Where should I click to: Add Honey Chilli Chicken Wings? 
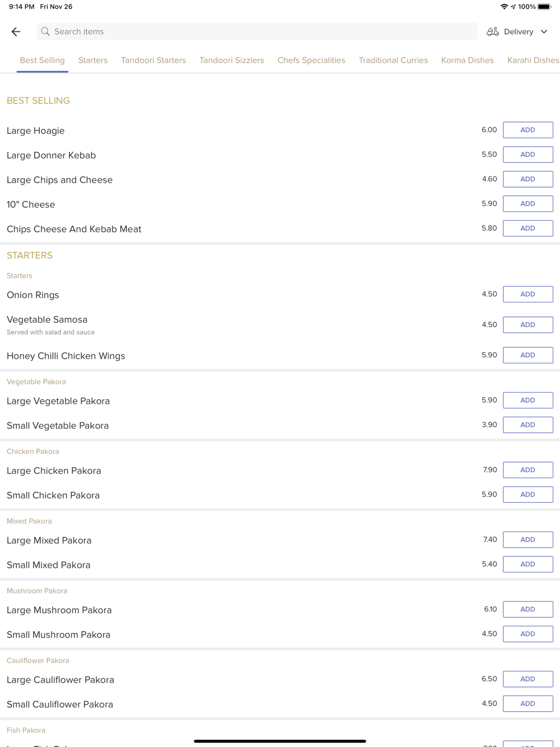tap(528, 355)
